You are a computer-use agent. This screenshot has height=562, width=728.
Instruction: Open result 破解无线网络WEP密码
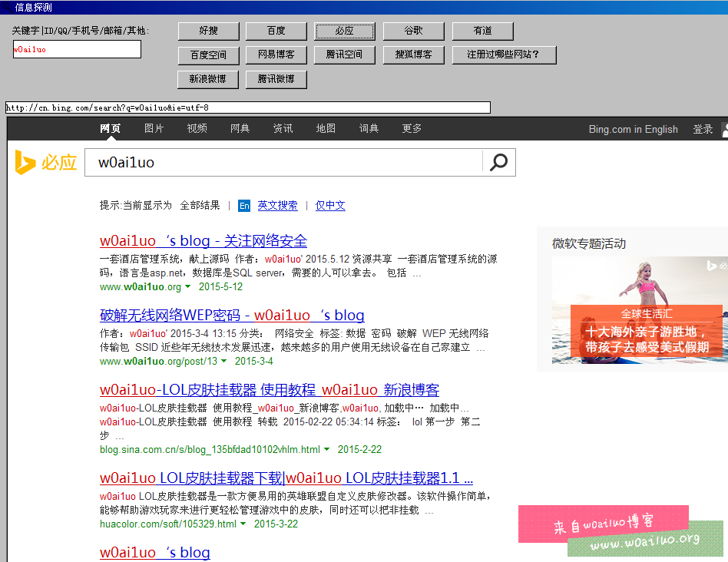pos(232,316)
